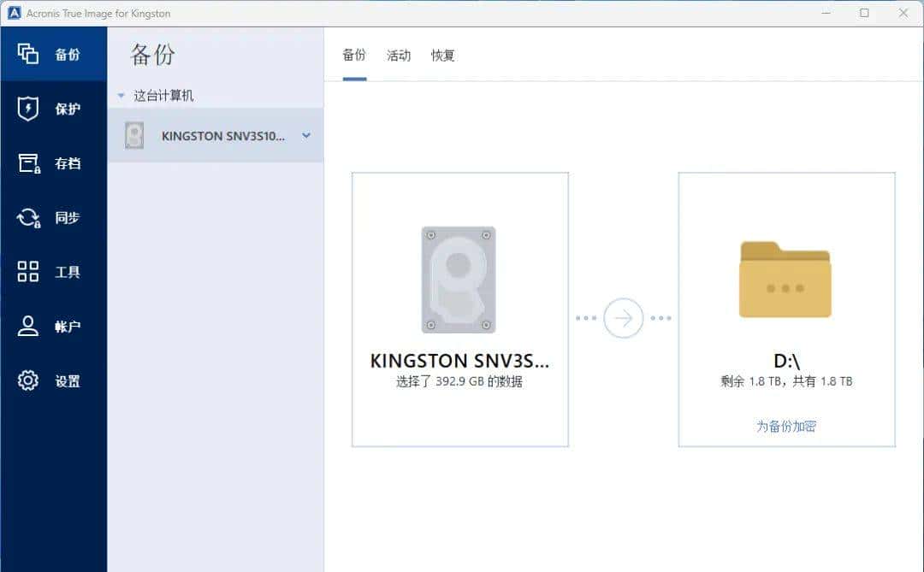Click the yellow D:\ destination folder icon

[785, 278]
